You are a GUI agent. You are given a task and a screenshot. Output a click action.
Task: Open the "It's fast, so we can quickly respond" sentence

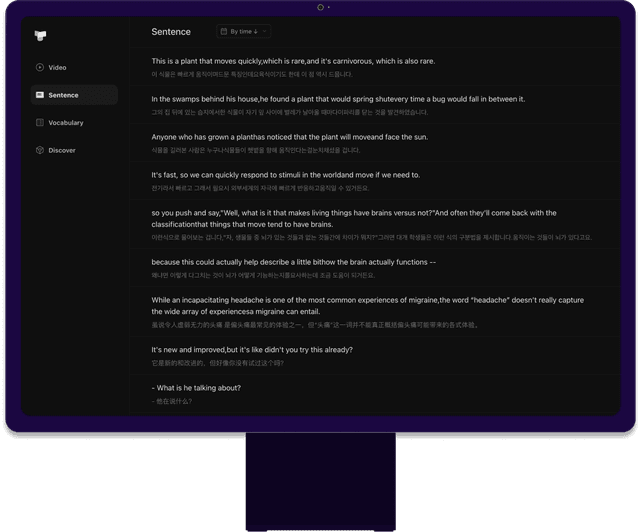pyautogui.click(x=285, y=175)
